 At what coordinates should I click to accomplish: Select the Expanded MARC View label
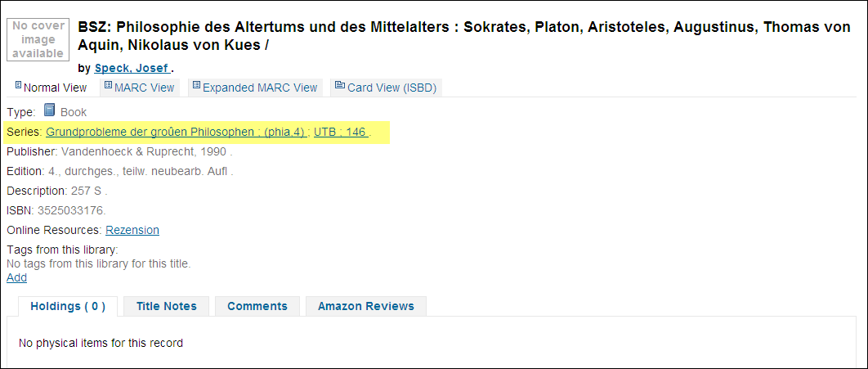(x=260, y=88)
